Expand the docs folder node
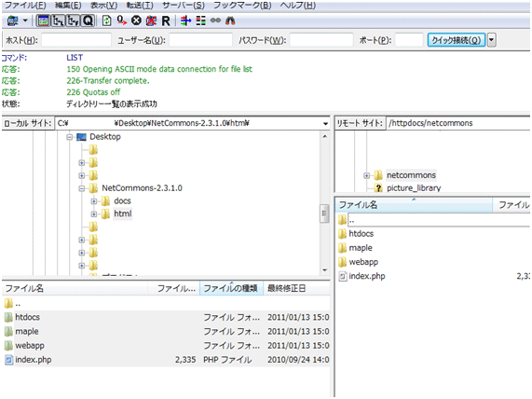This screenshot has width=532, height=399. (x=94, y=201)
